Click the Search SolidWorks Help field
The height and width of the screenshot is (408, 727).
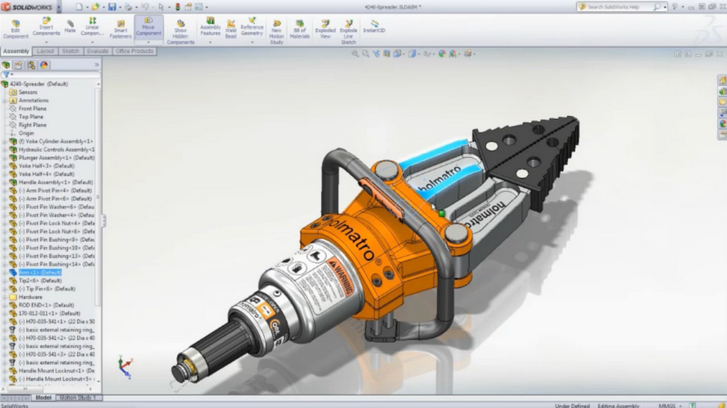point(620,6)
